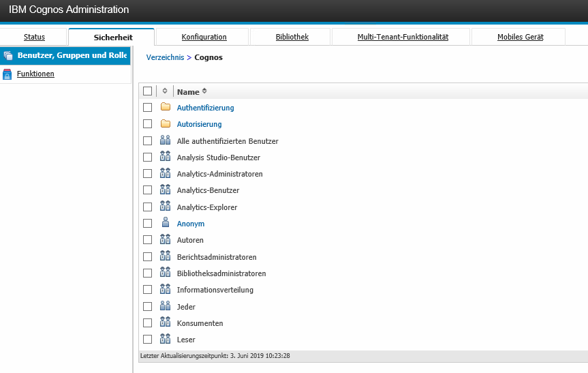The image size is (588, 373).
Task: Click the Benutzer, Gruppen und Rollen icon
Action: tap(8, 56)
